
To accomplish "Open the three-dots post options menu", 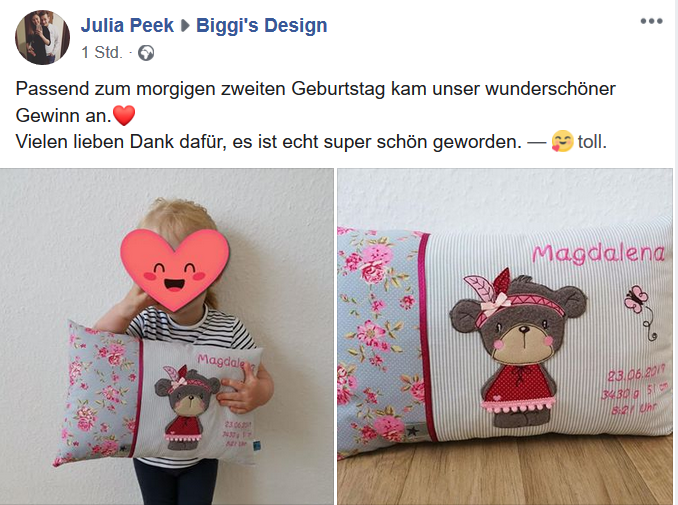I will (651, 21).
